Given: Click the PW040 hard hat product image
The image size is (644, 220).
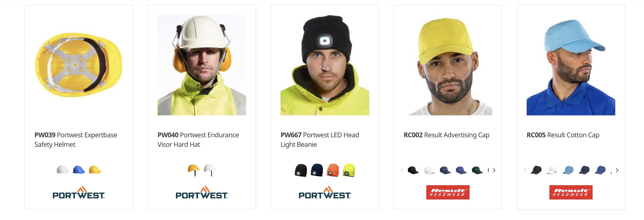Looking at the screenshot, I should click(x=202, y=65).
